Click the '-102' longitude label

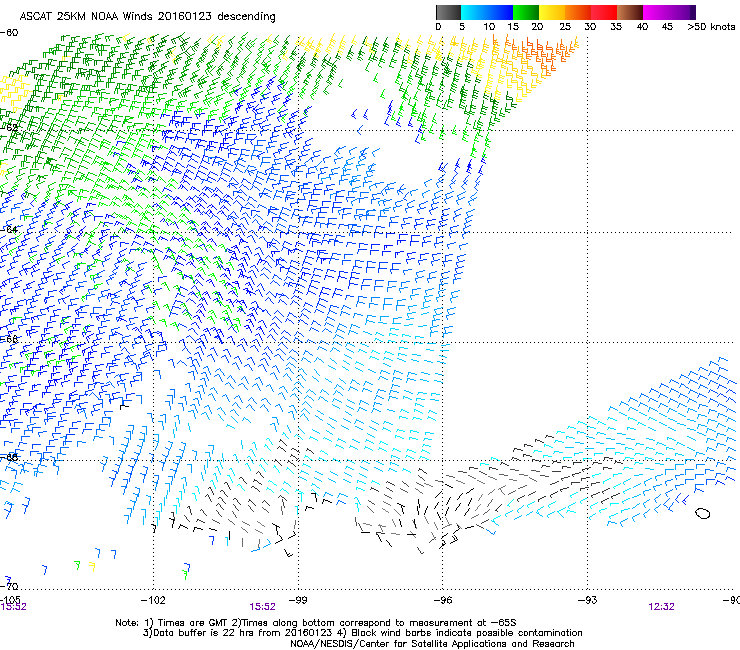coord(153,600)
